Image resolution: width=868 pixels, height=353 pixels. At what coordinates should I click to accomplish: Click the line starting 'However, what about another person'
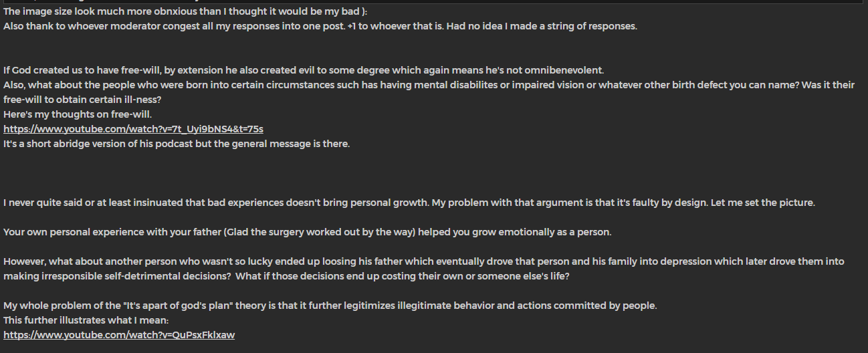point(423,261)
